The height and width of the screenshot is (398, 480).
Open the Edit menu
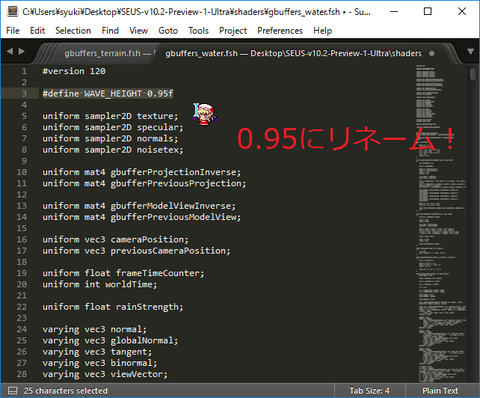pos(37,31)
